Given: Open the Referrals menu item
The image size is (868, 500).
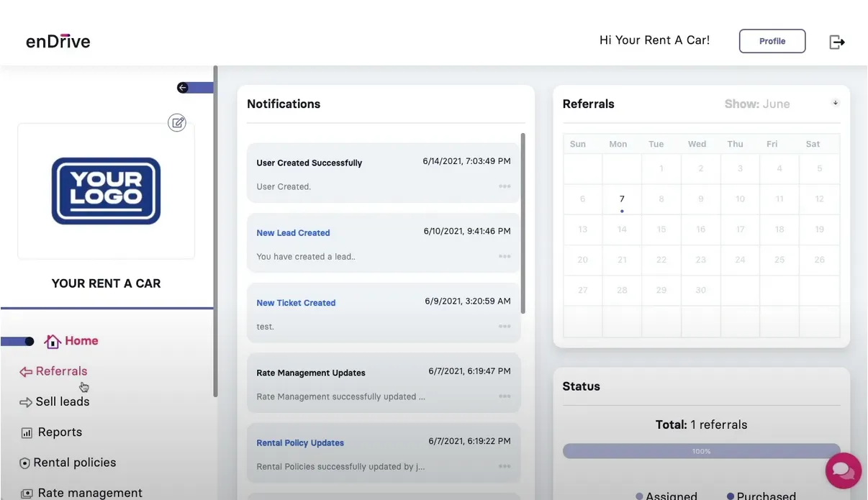Looking at the screenshot, I should point(62,371).
